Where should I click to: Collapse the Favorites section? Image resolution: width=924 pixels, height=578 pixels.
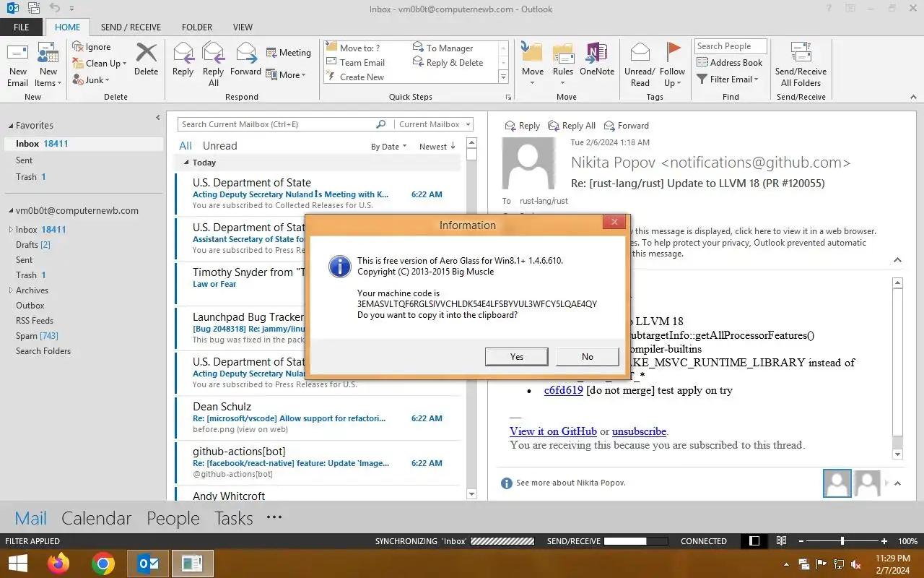[10, 126]
